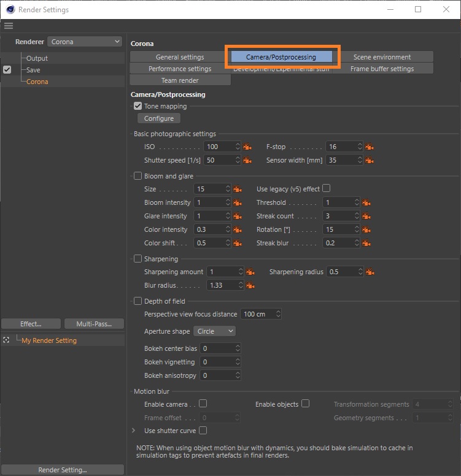Click the Streak count stepper arrows
Viewport: 461px width, 476px height.
357,216
